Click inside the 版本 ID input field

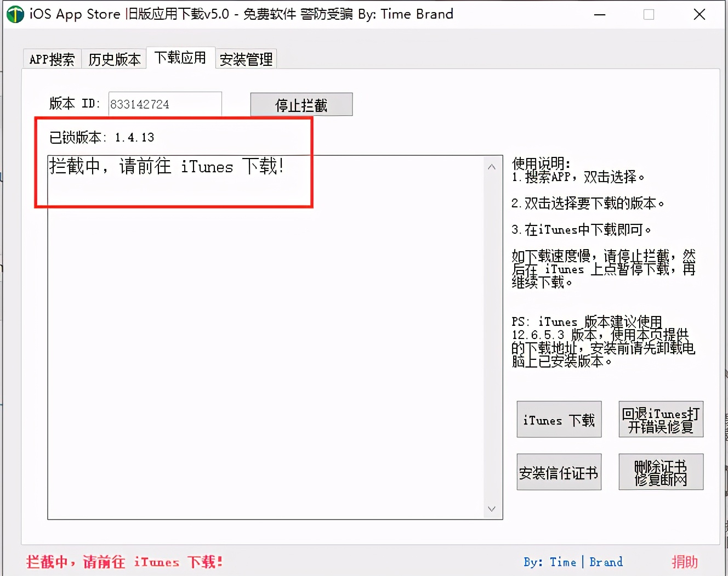164,104
